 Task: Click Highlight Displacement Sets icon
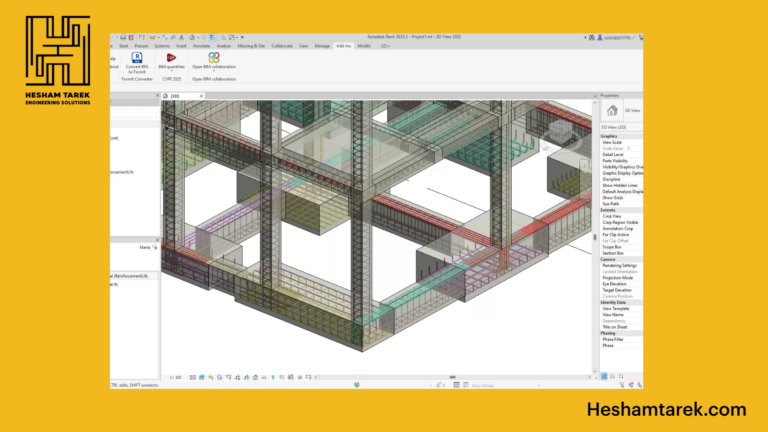click(x=300, y=377)
